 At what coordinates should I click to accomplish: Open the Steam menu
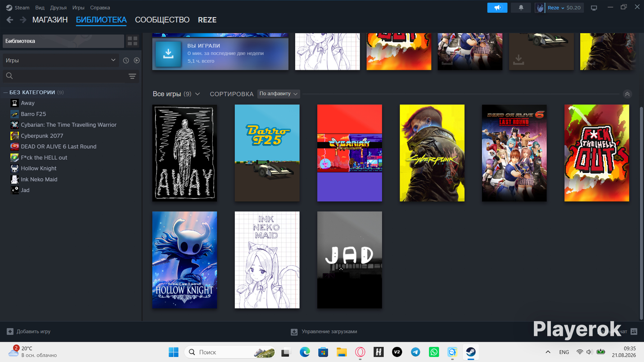pos(22,8)
